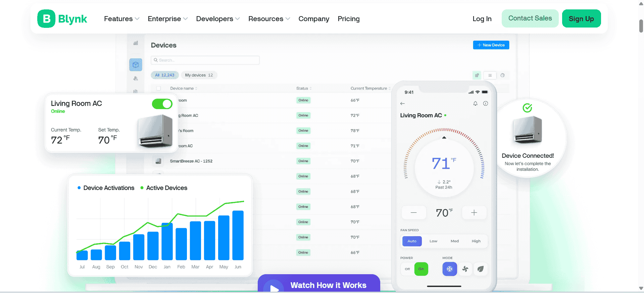Image resolution: width=644 pixels, height=293 pixels.
Task: Click the partially hidden fourth sidebar icon
Action: tap(136, 91)
